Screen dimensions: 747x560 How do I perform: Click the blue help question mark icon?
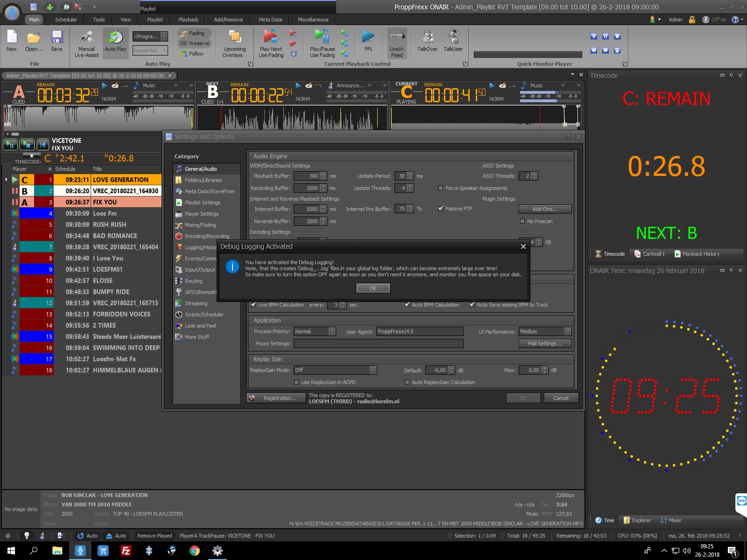(x=735, y=20)
